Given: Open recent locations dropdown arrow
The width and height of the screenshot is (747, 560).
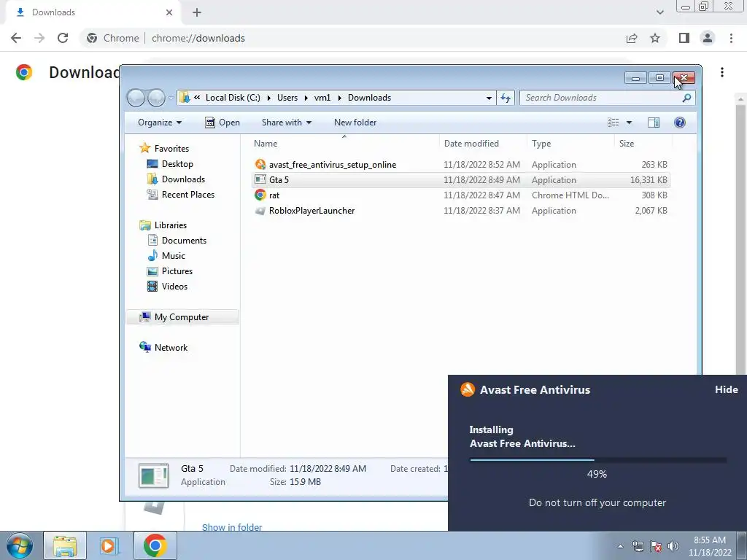Looking at the screenshot, I should (x=171, y=98).
